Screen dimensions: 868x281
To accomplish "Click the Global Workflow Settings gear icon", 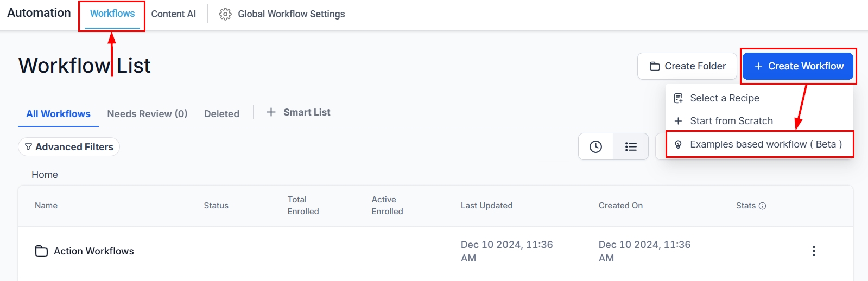I will click(x=225, y=14).
